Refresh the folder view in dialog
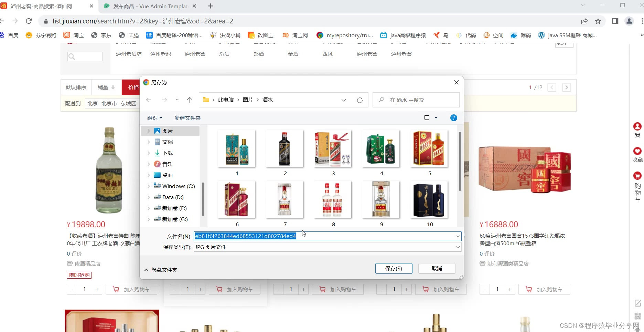The image size is (644, 332). (360, 100)
